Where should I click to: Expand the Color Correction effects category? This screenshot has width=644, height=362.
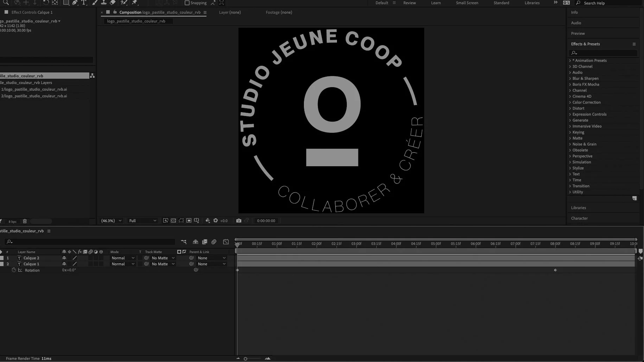tap(570, 102)
